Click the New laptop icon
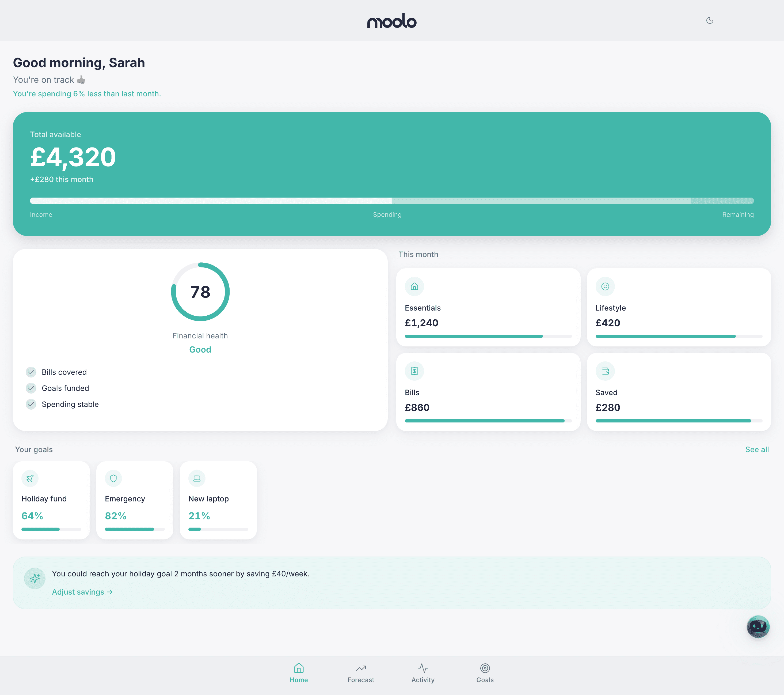Image resolution: width=784 pixels, height=695 pixels. [197, 478]
